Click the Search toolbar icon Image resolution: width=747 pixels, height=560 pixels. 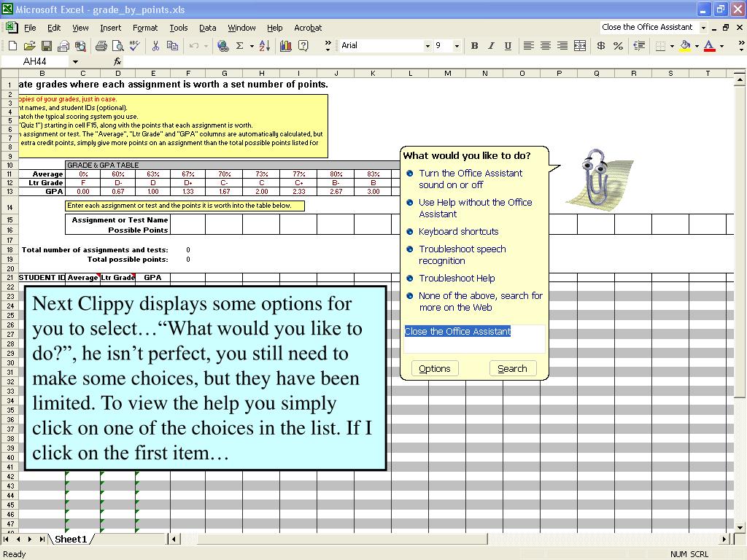pyautogui.click(x=80, y=46)
